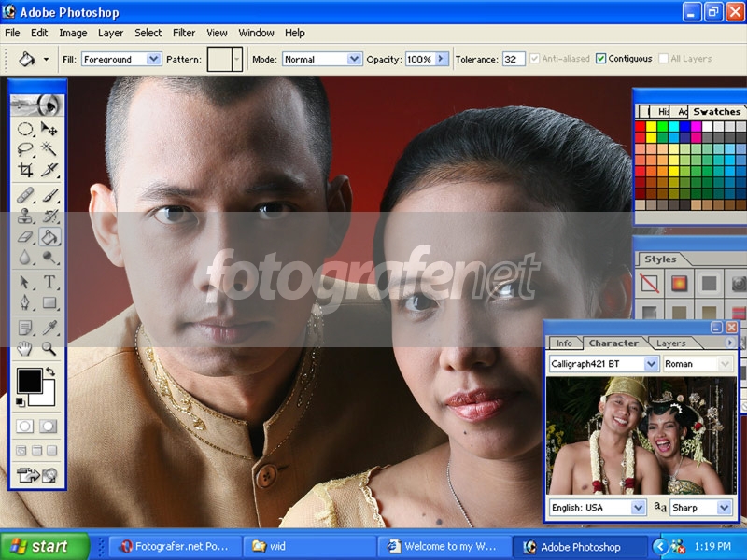747x560 pixels.
Task: Toggle the All Layers checkbox
Action: point(663,59)
